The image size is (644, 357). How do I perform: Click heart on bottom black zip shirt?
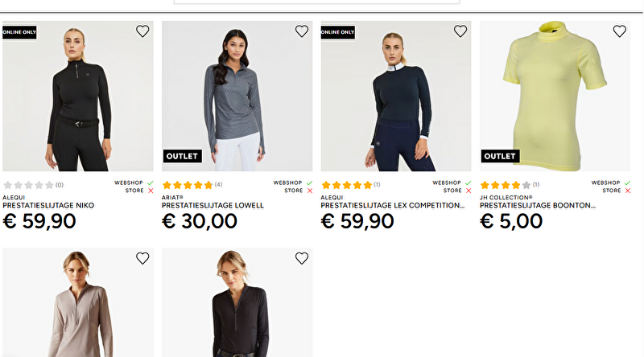pyautogui.click(x=302, y=258)
